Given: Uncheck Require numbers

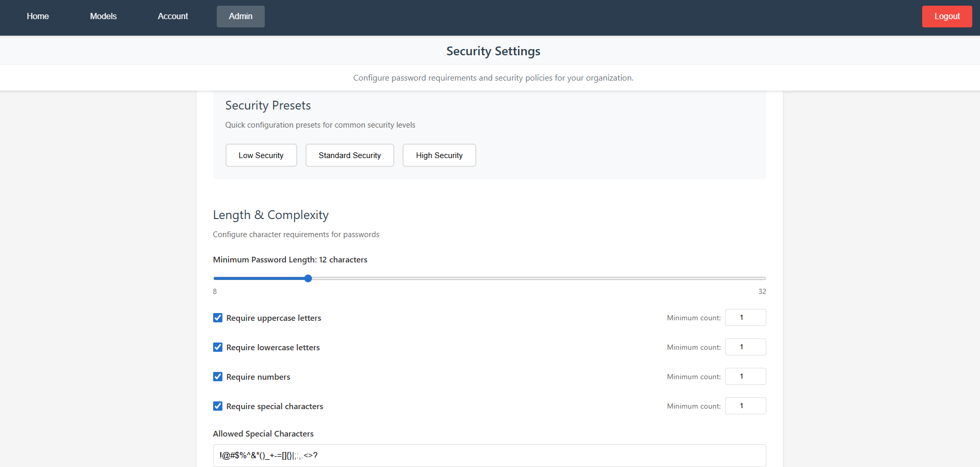Looking at the screenshot, I should click(x=217, y=376).
